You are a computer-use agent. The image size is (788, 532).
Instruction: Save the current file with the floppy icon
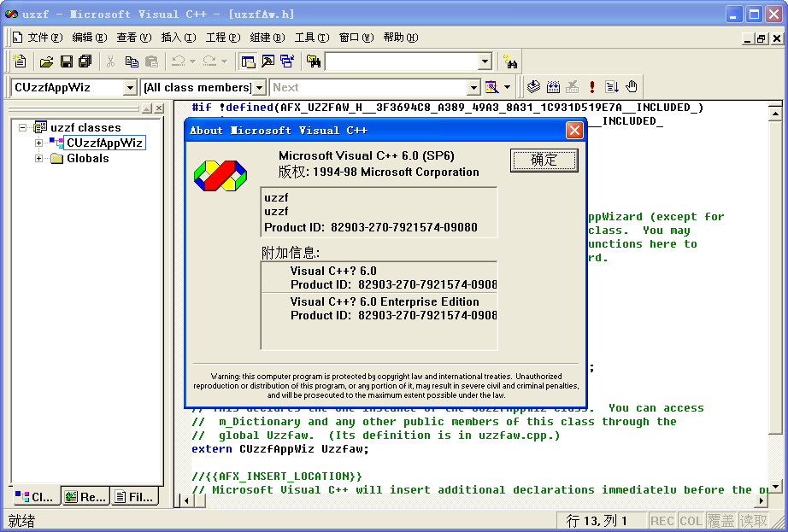click(67, 61)
